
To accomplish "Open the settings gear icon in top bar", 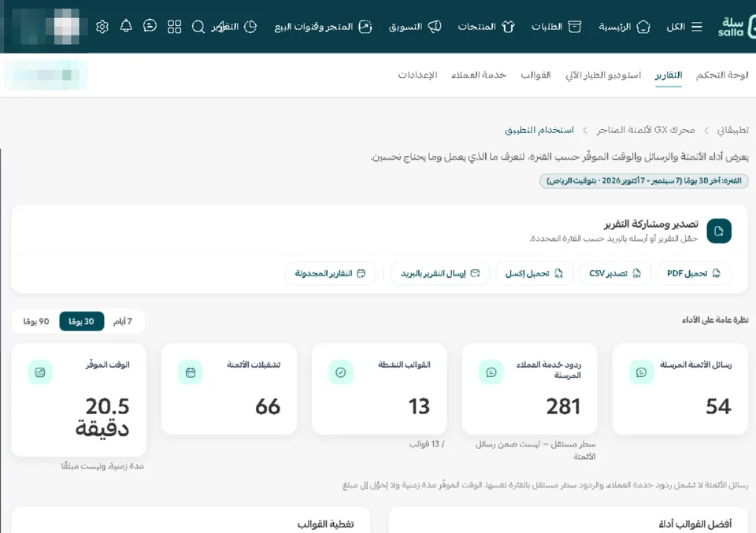I will coord(102,27).
